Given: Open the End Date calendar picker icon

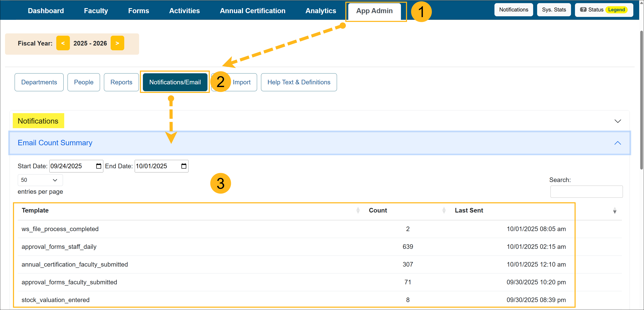Looking at the screenshot, I should 184,166.
